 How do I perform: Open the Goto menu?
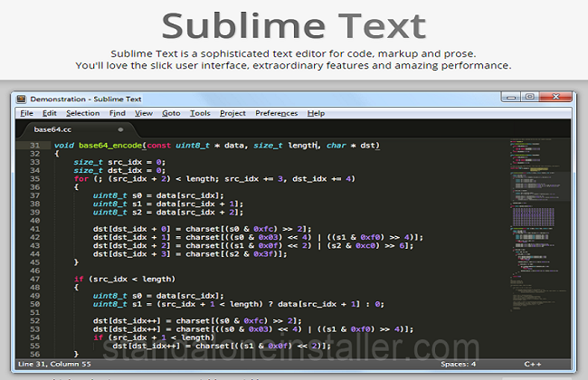click(171, 113)
